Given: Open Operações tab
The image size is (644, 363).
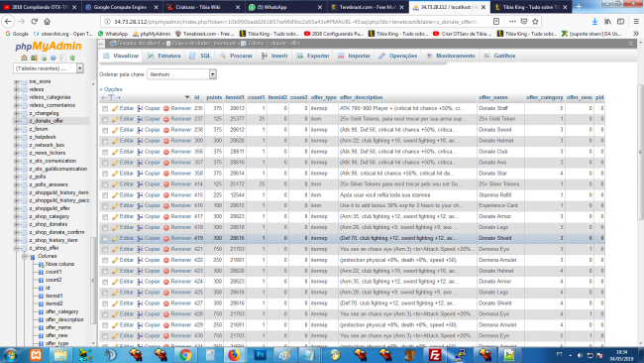Looking at the screenshot, I should (398, 56).
